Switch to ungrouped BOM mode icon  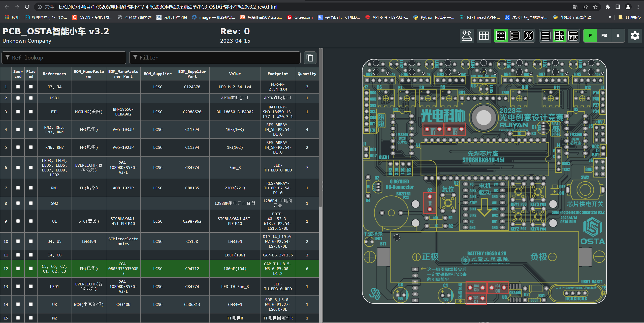pos(514,36)
